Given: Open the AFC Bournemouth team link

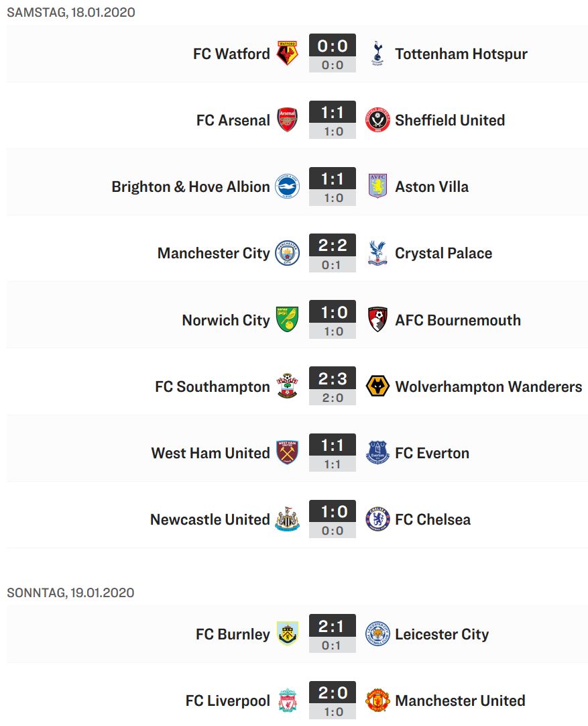Looking at the screenshot, I should pyautogui.click(x=458, y=320).
